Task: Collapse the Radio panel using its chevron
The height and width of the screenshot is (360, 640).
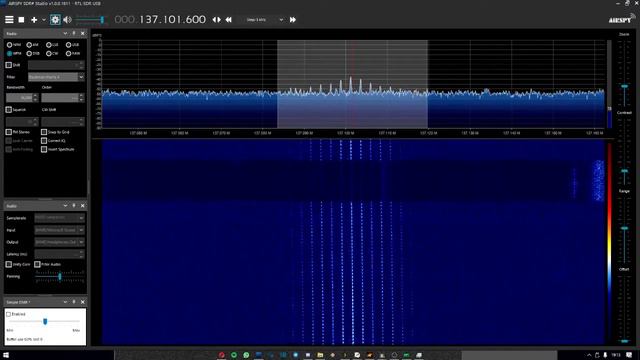Action: tap(65, 33)
